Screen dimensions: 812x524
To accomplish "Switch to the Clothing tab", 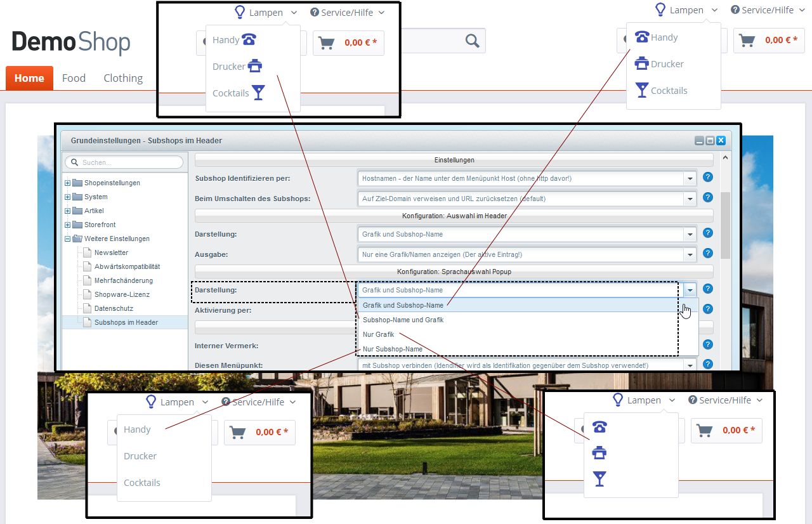I will tap(123, 78).
